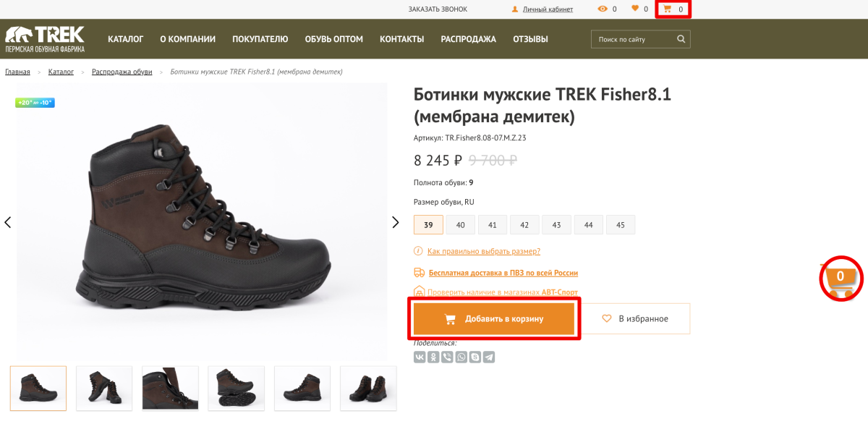Go to previous photo with left arrow
This screenshot has height=445, width=868.
[8, 222]
